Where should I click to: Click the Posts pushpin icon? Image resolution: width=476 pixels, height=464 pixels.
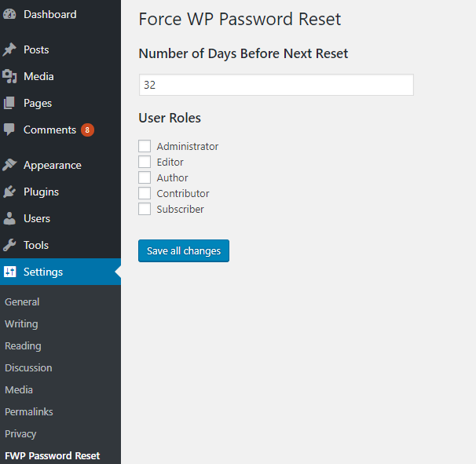[x=9, y=49]
